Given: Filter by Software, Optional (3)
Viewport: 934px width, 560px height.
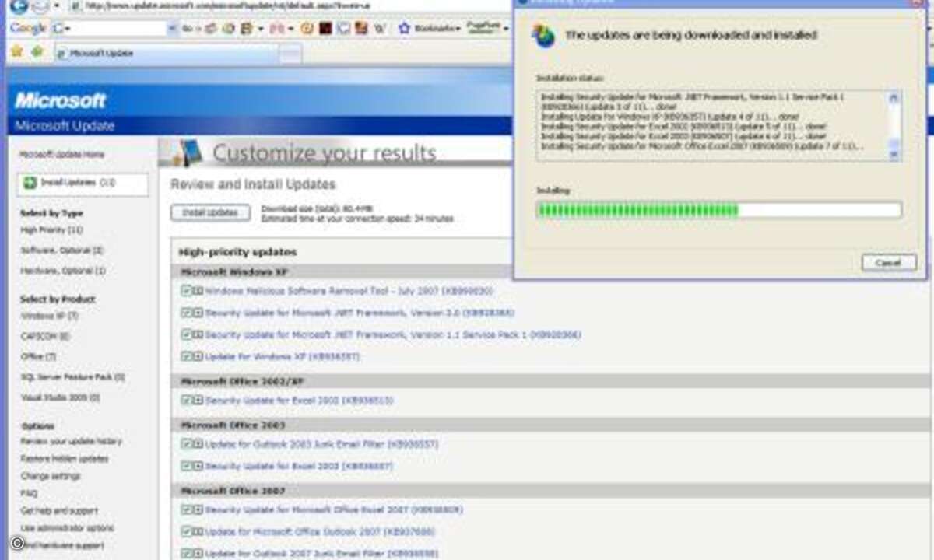Looking at the screenshot, I should tap(61, 250).
